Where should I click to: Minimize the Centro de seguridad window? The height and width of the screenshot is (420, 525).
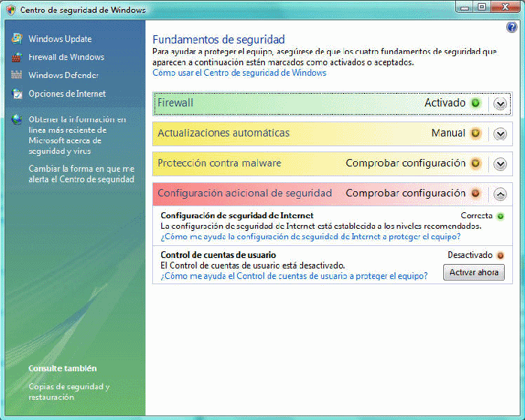tap(464, 7)
